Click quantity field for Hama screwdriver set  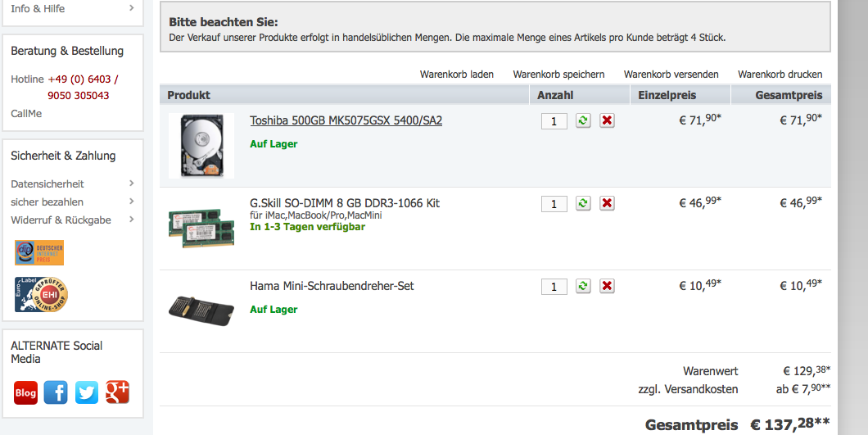554,287
